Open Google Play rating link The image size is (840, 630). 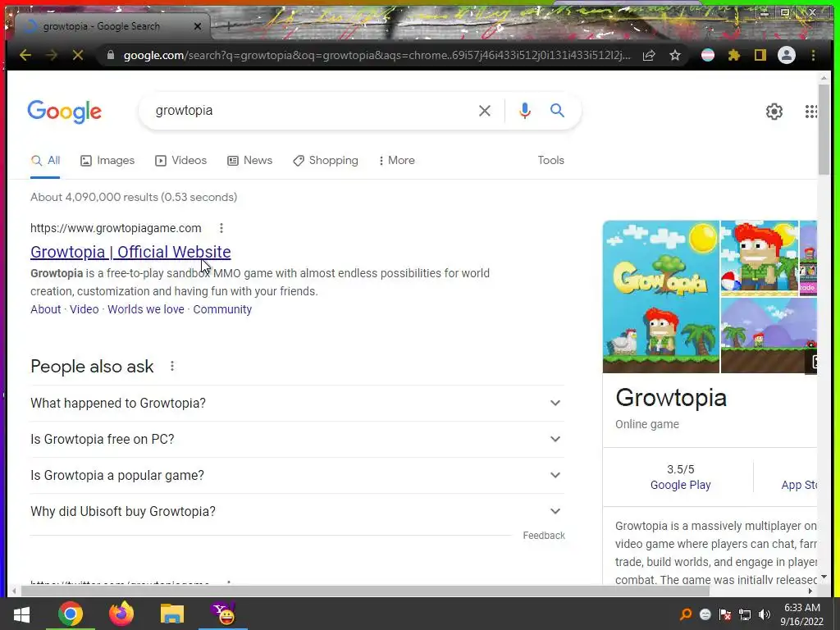pyautogui.click(x=680, y=486)
